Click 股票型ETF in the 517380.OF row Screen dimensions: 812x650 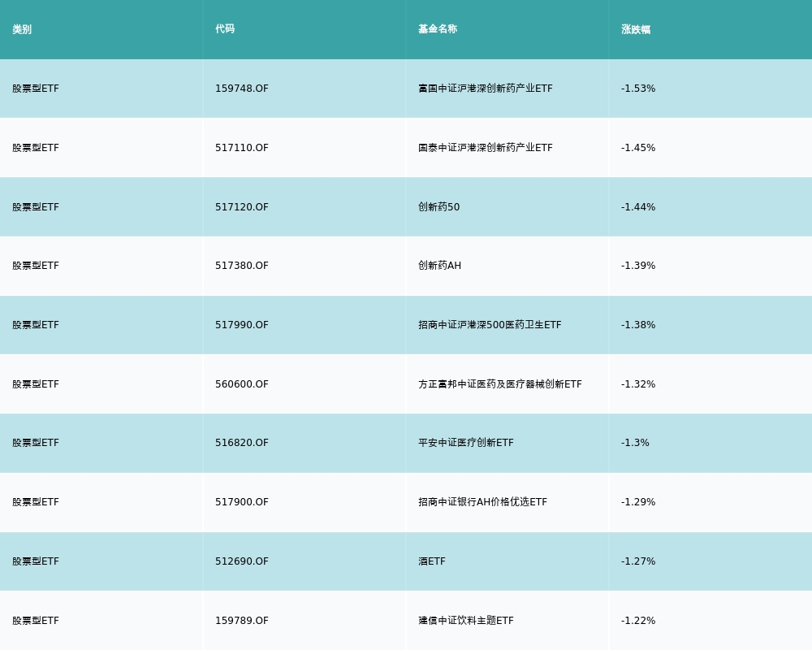36,266
